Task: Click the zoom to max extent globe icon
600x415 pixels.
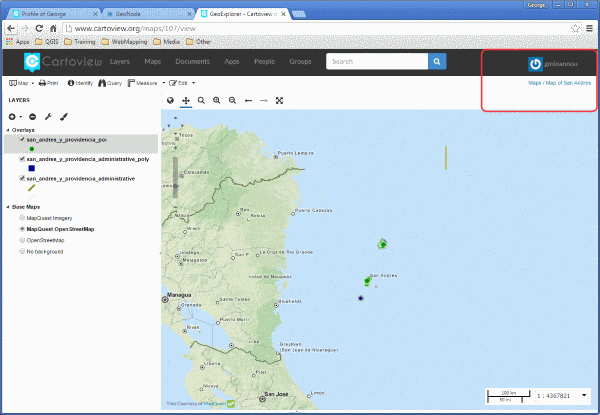Action: [170, 101]
